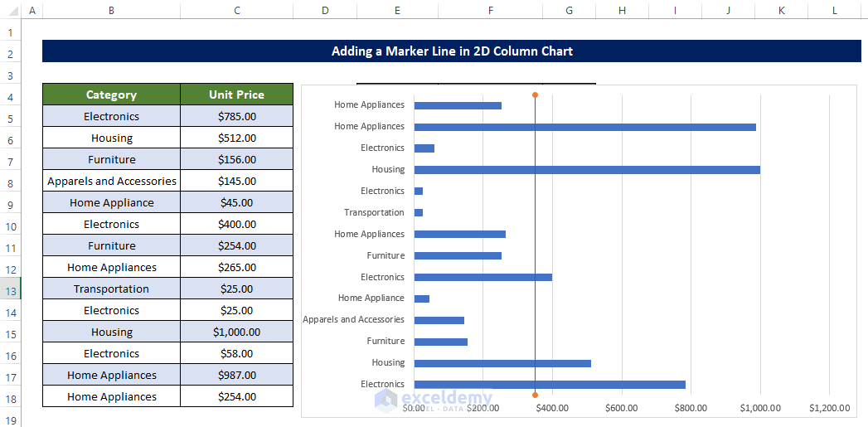This screenshot has width=868, height=427.
Task: Select row 5 header
Action: [10, 117]
